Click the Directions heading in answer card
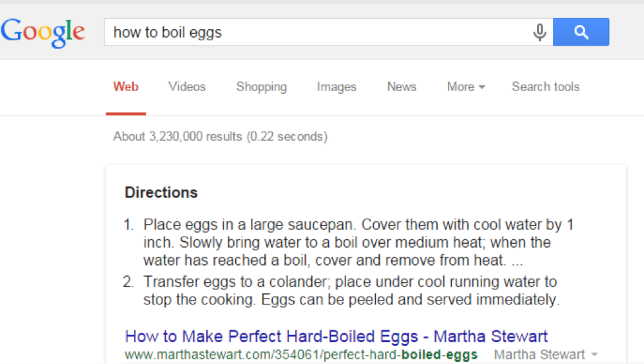 (161, 192)
